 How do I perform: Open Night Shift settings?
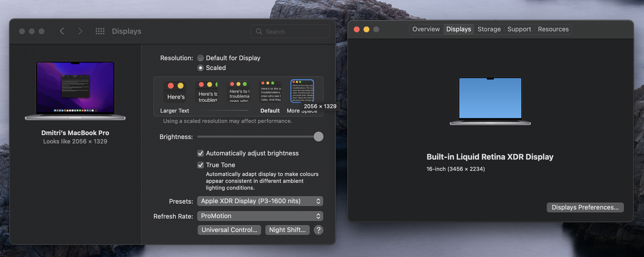tap(287, 230)
